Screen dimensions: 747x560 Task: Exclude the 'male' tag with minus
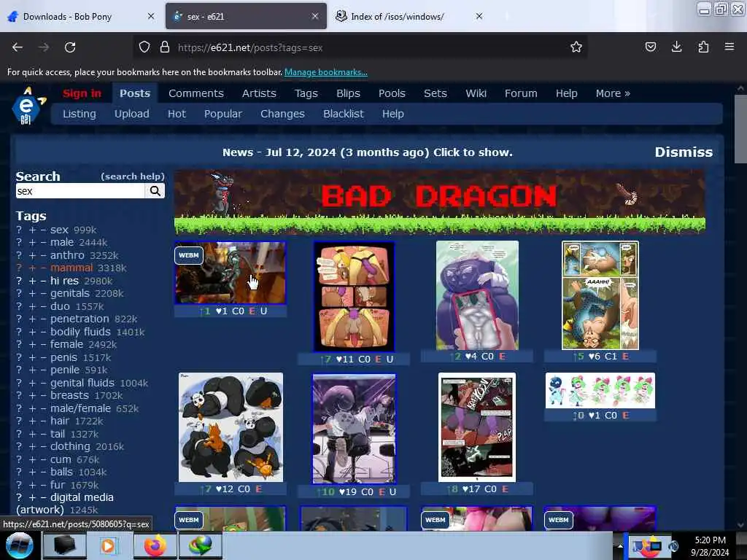click(43, 242)
